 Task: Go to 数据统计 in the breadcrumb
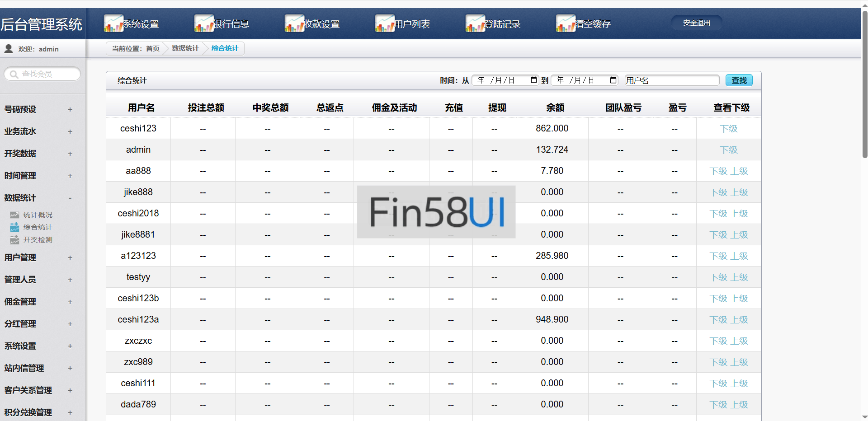[185, 48]
